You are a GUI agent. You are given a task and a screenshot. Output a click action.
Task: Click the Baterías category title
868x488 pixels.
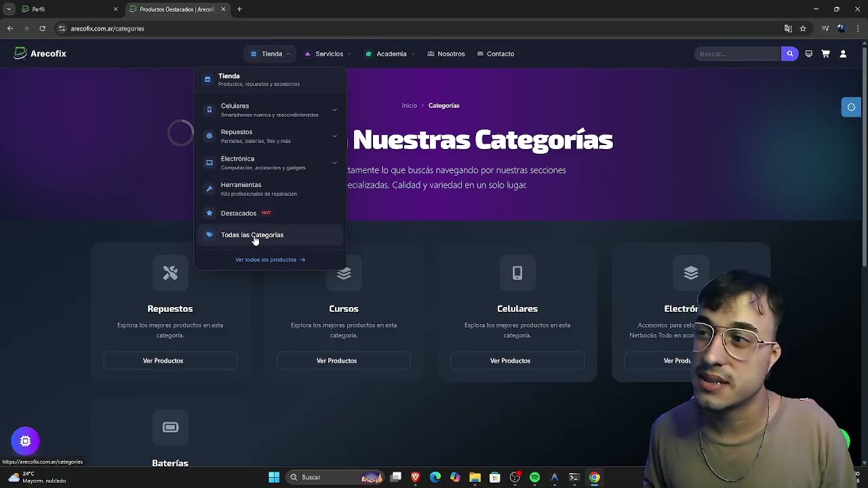coord(170,463)
